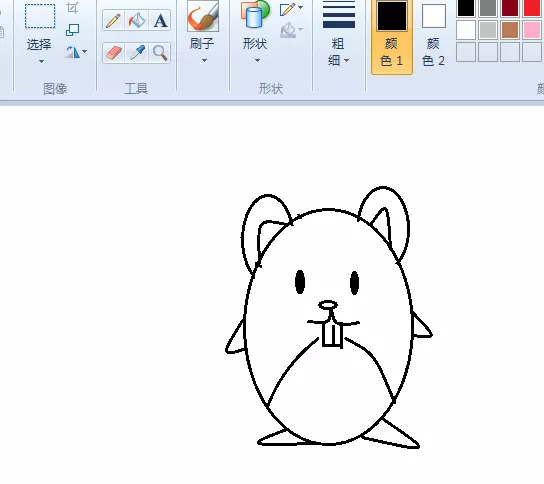Select the third empty custom color slot

pyautogui.click(x=510, y=52)
